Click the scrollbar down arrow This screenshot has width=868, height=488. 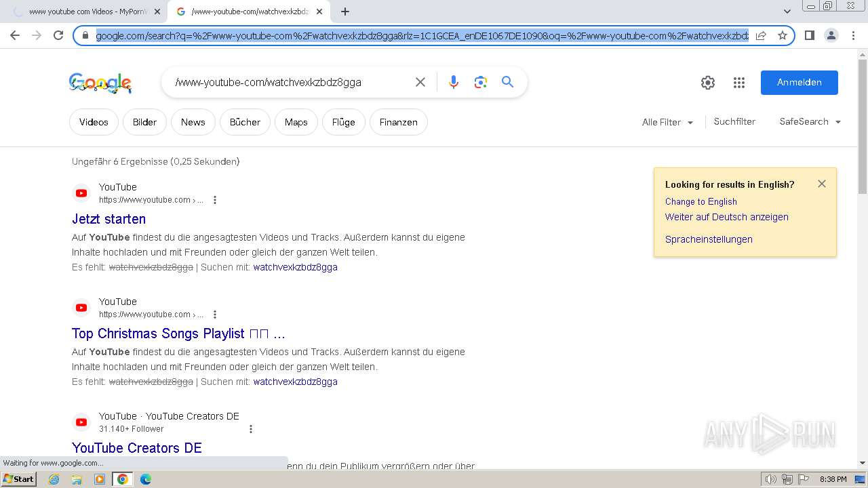coord(863,464)
